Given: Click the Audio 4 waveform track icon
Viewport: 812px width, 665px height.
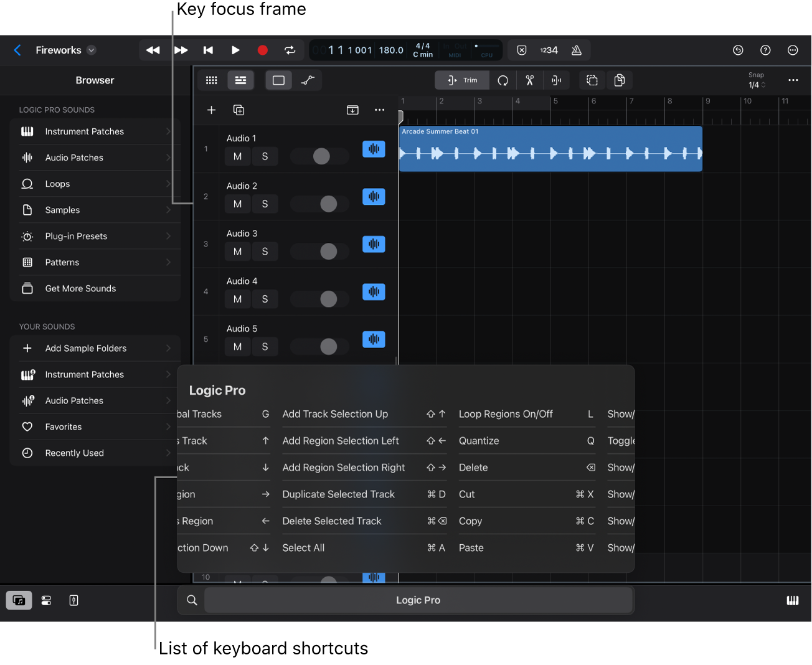Looking at the screenshot, I should point(374,292).
